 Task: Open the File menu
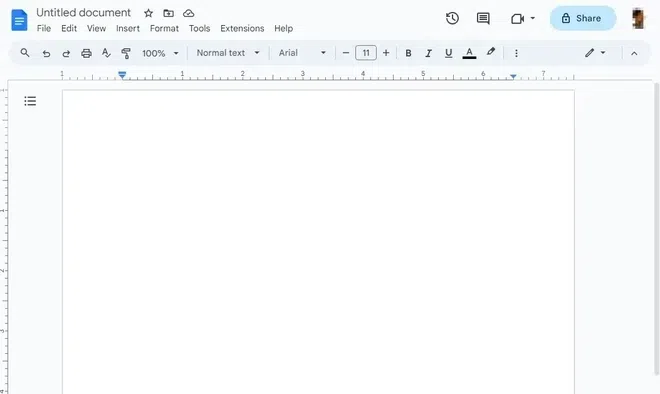pos(44,29)
